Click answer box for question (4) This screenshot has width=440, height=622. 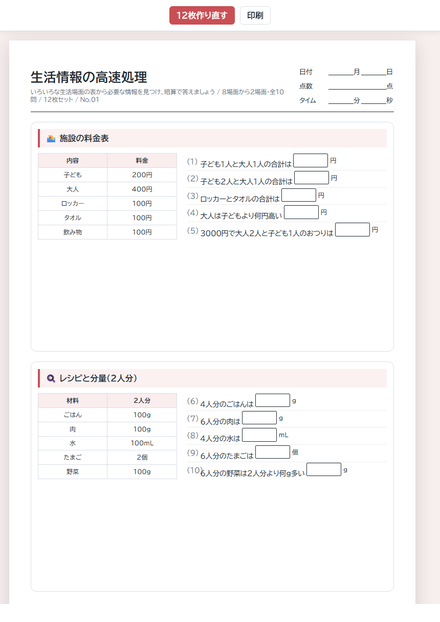click(301, 212)
